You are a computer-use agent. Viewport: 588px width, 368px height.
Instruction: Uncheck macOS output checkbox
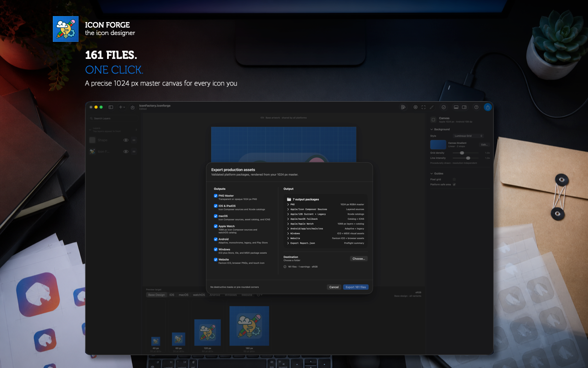[215, 216]
